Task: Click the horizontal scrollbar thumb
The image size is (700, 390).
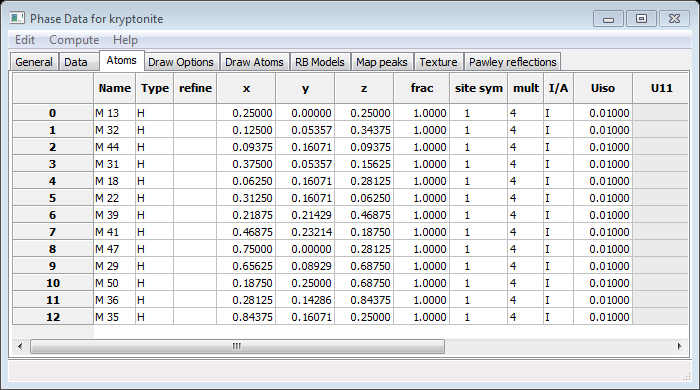Action: click(x=237, y=346)
